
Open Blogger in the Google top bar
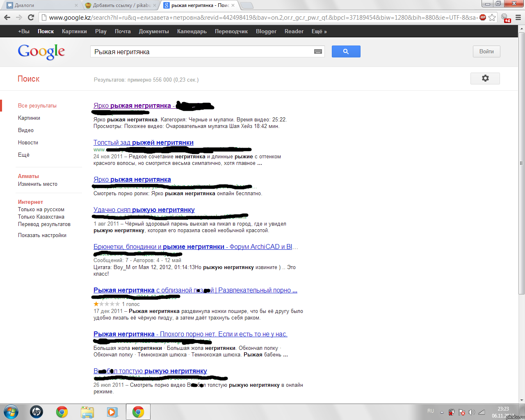tap(266, 31)
